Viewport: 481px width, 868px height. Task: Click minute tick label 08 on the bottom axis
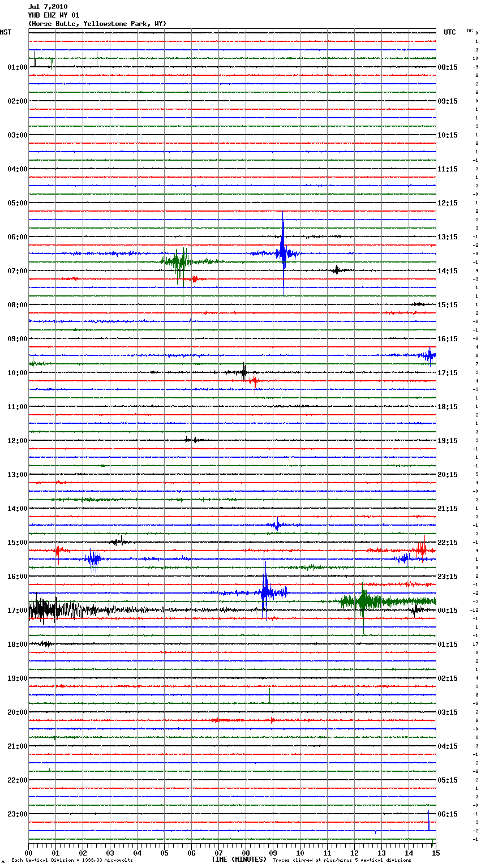coord(246,853)
